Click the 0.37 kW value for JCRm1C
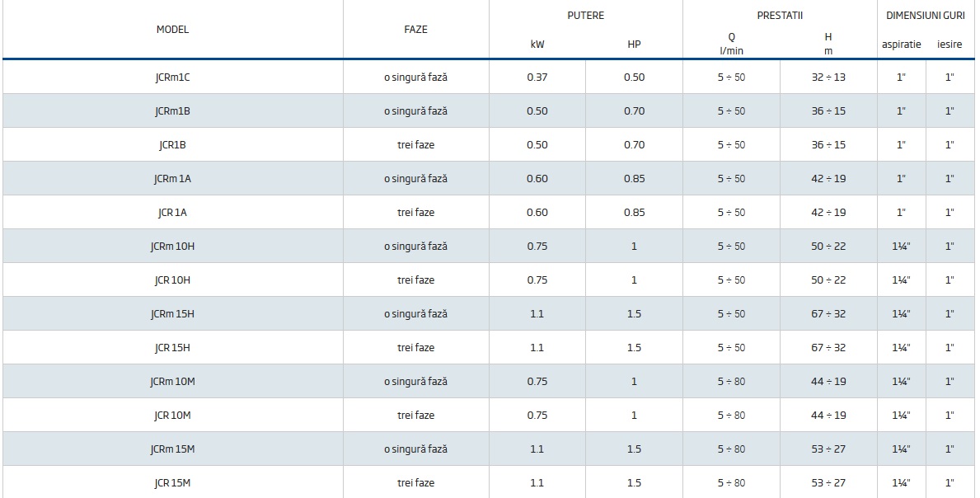The image size is (980, 498). click(x=537, y=78)
